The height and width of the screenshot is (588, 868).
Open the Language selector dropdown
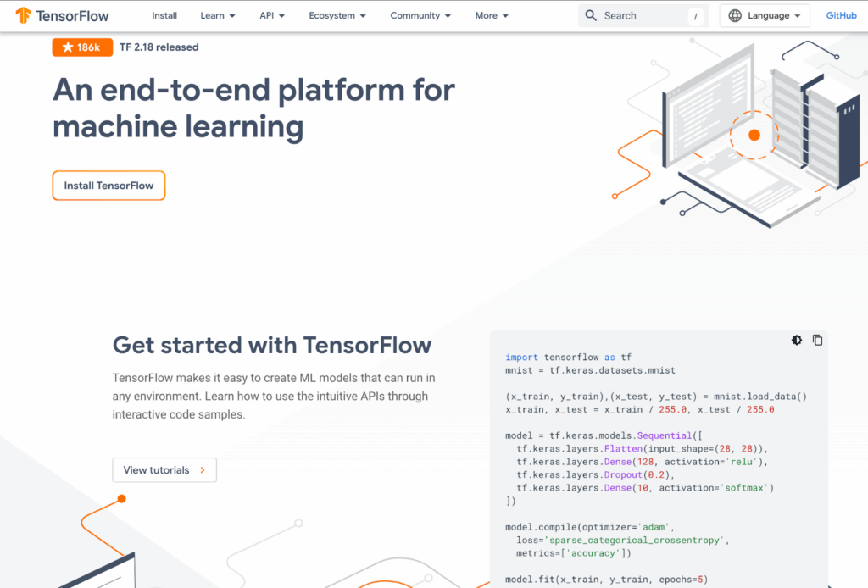[765, 15]
